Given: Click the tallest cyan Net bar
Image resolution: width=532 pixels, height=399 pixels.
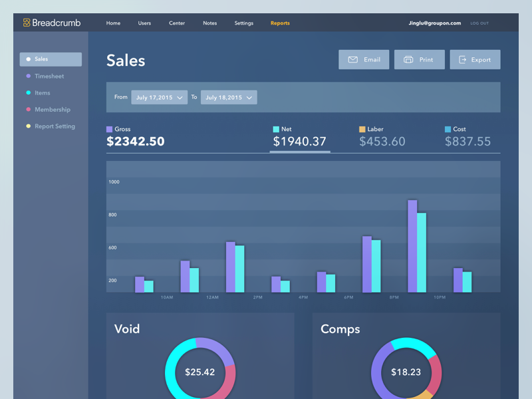Looking at the screenshot, I should click(x=422, y=253).
